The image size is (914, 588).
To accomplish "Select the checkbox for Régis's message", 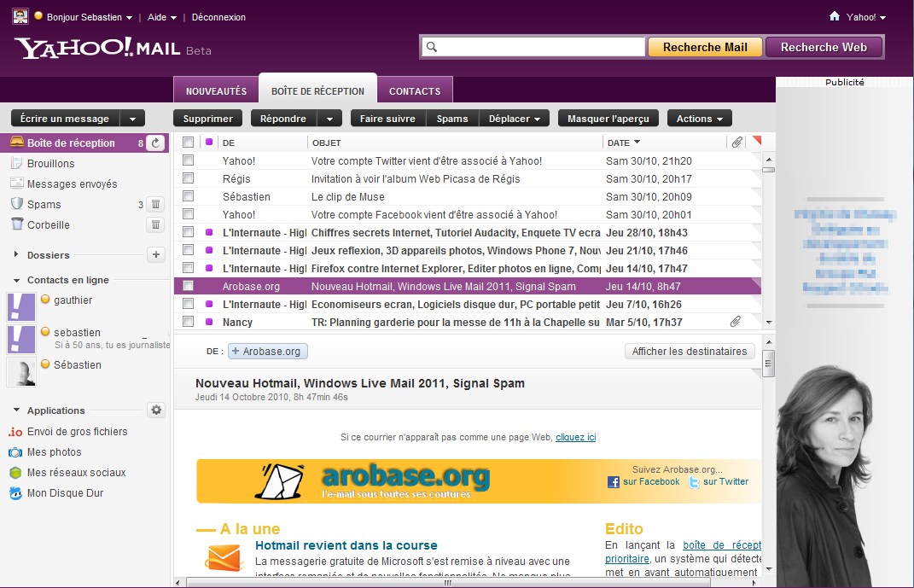I will (189, 178).
